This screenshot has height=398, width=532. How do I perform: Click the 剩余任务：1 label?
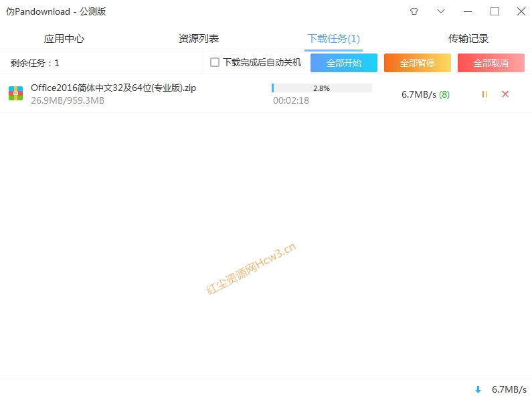[x=35, y=63]
